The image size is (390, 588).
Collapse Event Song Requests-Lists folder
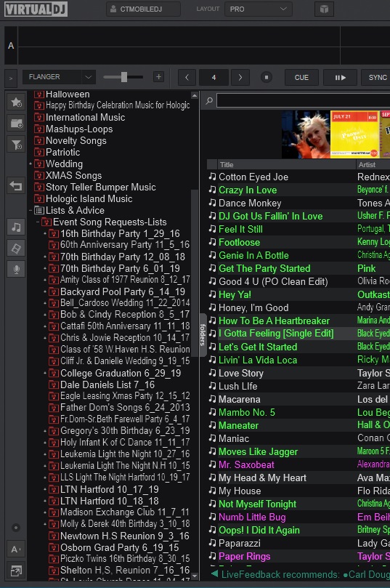click(38, 222)
